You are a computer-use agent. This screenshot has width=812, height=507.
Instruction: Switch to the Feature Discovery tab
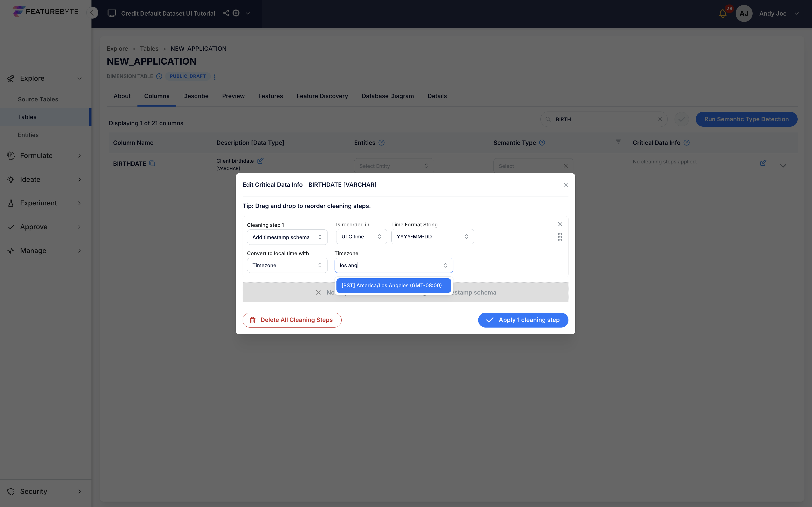pyautogui.click(x=322, y=96)
